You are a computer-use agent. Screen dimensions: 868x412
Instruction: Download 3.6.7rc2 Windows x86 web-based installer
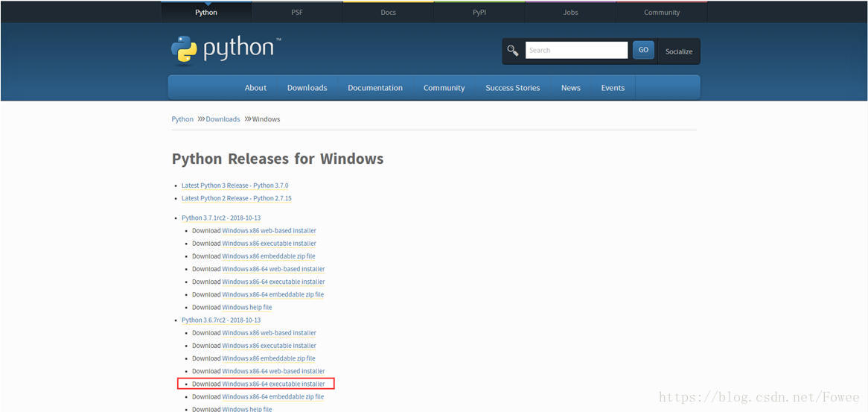point(269,333)
